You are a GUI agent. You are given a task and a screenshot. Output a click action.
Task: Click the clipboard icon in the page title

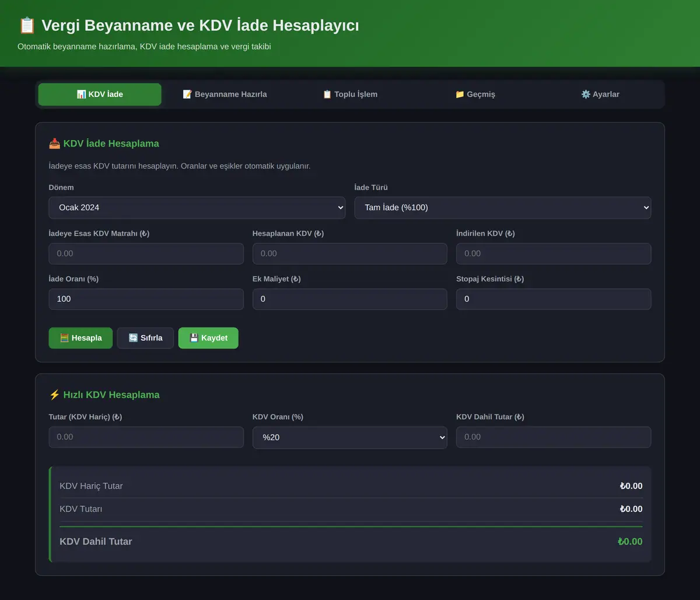click(27, 26)
